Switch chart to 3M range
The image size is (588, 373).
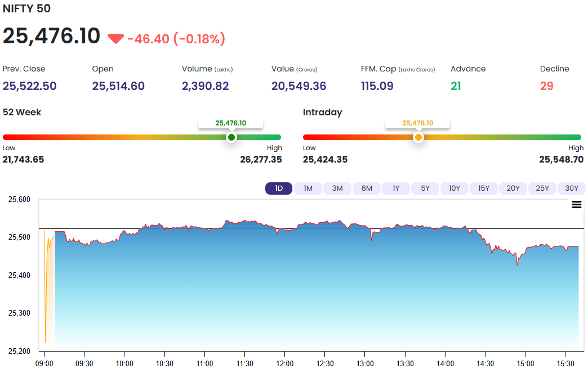click(x=337, y=188)
